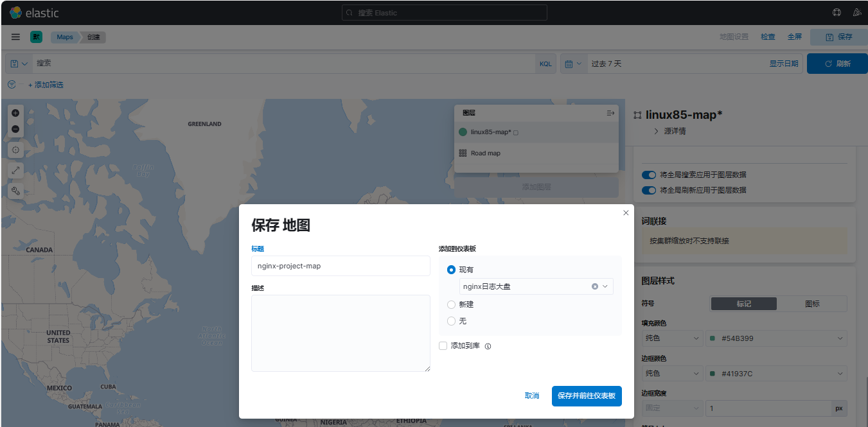Enable the 添加到库 checkbox
The width and height of the screenshot is (868, 427).
pos(443,346)
